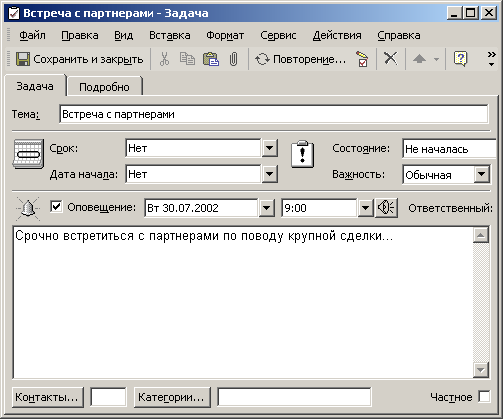Open the Действия menu

(337, 35)
